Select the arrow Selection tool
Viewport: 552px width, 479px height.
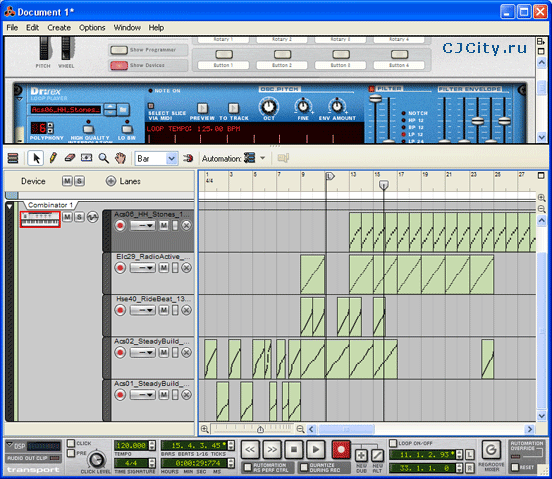coord(36,158)
